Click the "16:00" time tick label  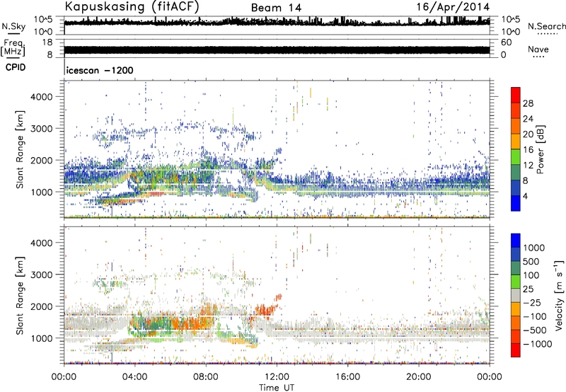click(347, 377)
